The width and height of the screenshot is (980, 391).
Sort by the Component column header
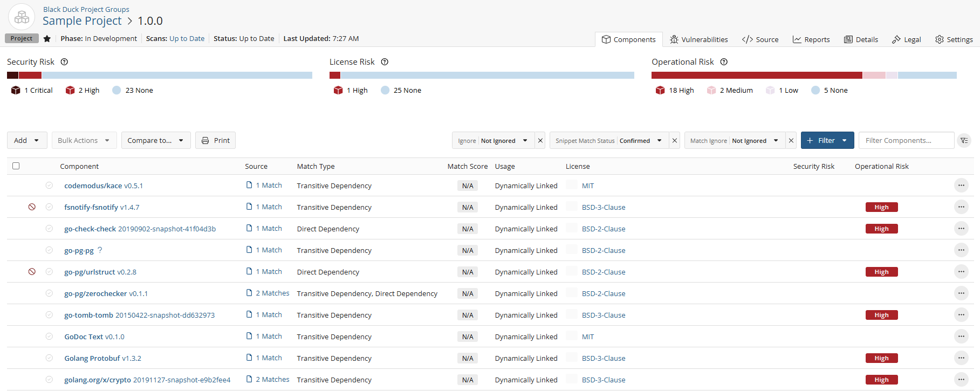79,166
